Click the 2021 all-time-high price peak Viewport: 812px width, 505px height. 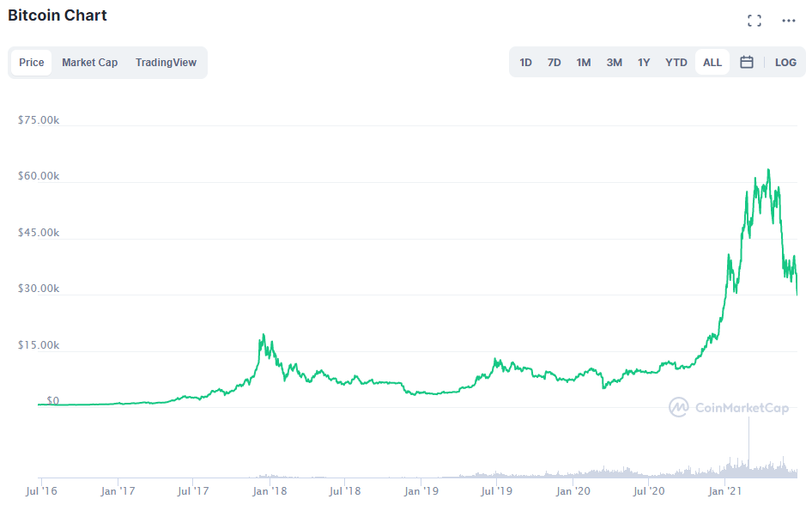[x=768, y=170]
